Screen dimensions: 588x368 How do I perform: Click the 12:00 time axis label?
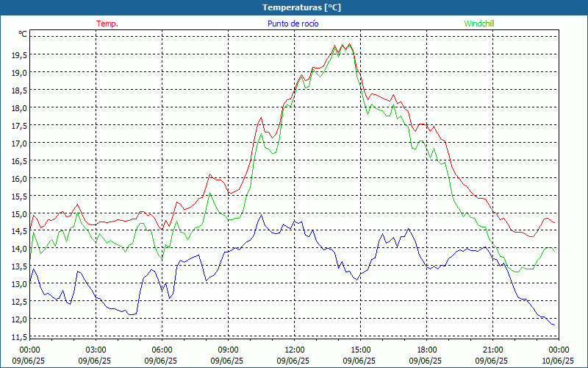295,350
